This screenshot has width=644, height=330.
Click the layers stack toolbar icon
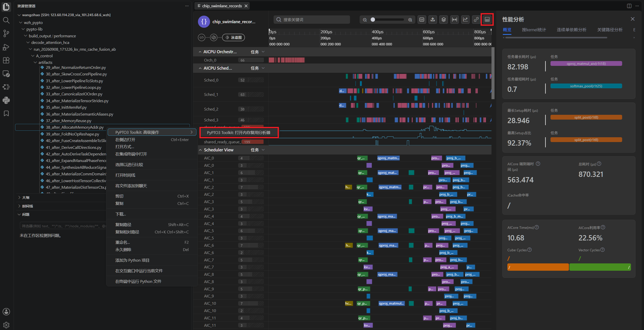pos(444,19)
